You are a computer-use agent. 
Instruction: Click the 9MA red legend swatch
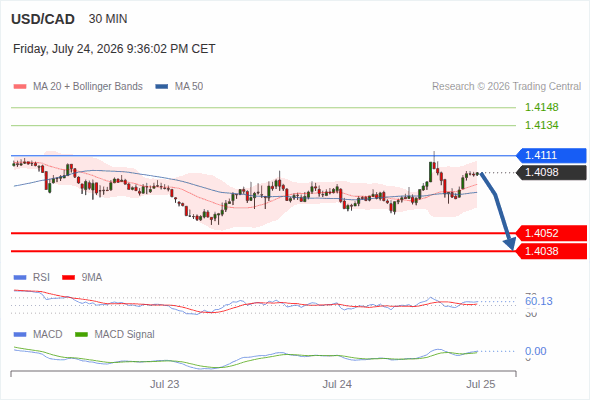(x=68, y=278)
